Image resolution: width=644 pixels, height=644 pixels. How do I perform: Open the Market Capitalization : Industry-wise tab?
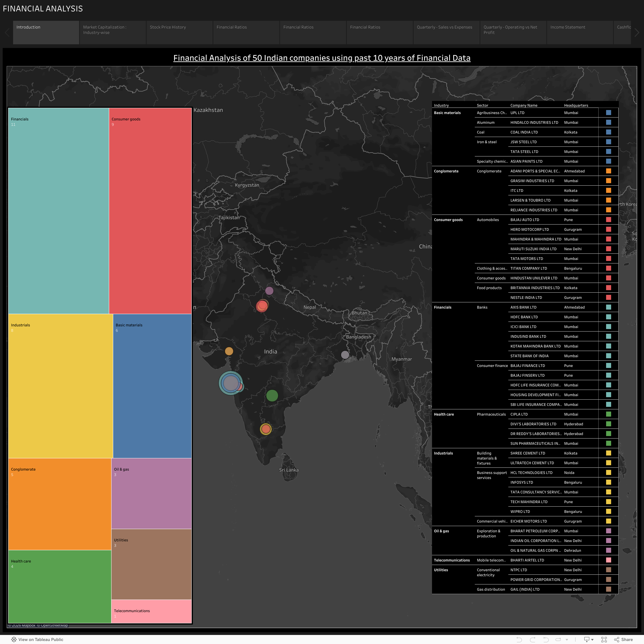tap(113, 32)
